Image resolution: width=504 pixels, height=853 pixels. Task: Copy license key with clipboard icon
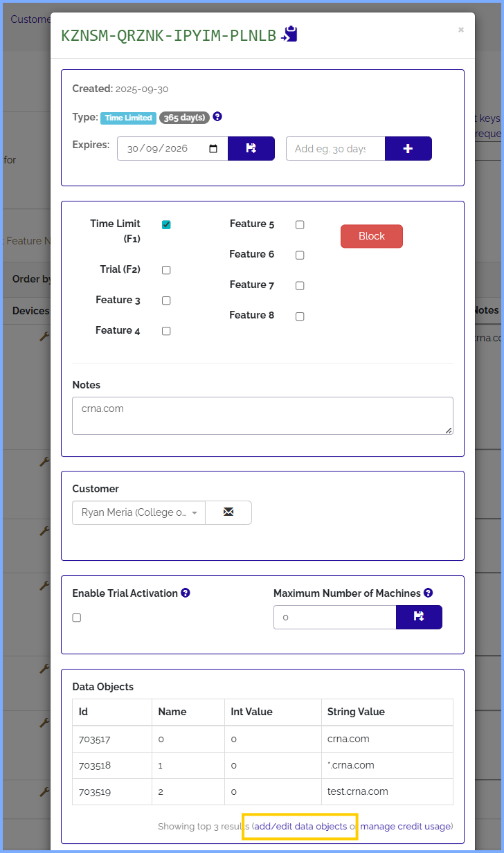tap(289, 35)
